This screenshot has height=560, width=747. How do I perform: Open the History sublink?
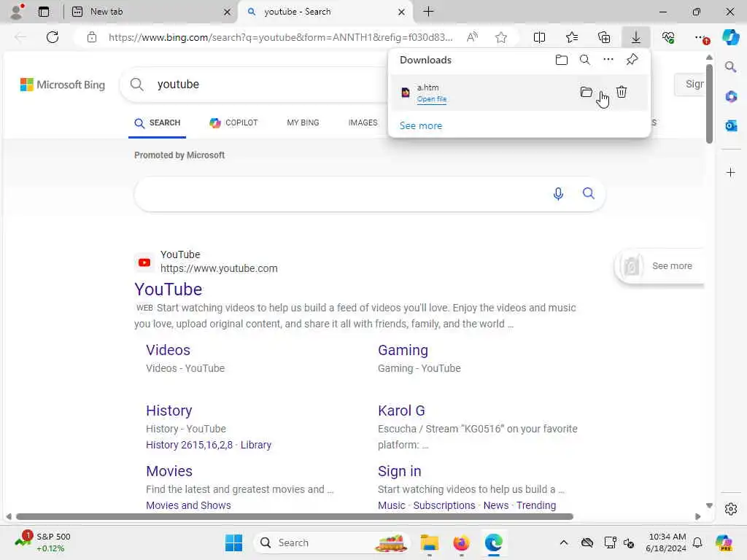169,411
